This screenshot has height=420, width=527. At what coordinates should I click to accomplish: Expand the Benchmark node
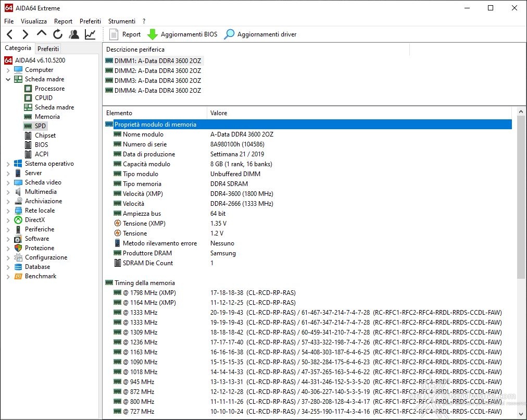8,276
